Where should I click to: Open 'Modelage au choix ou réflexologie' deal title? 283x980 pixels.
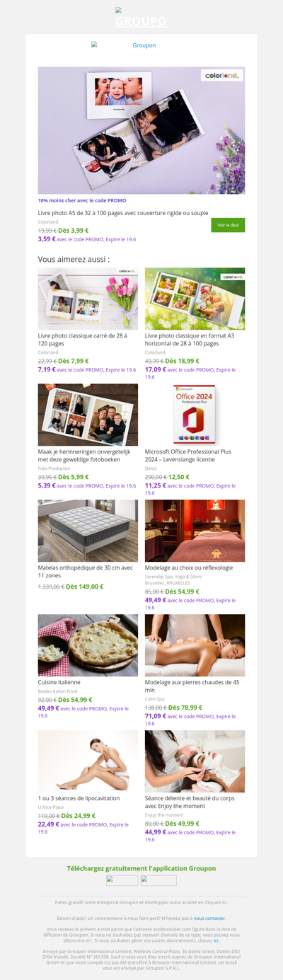pyautogui.click(x=189, y=567)
